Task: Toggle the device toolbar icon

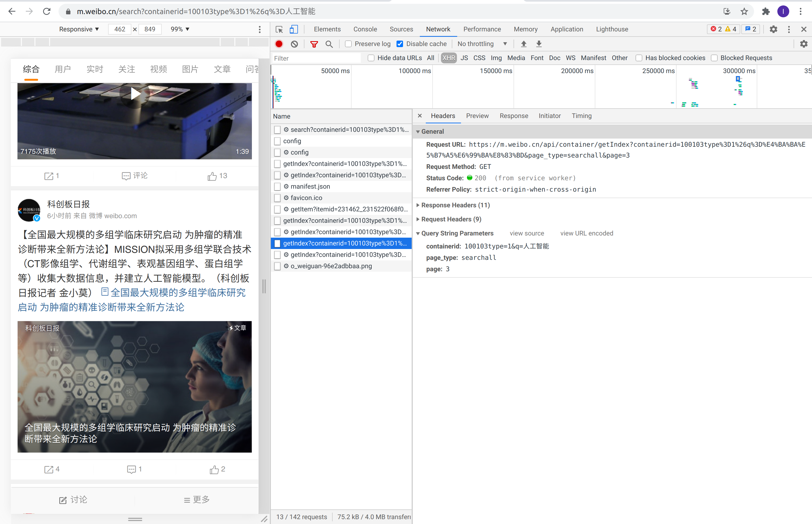Action: coord(294,29)
